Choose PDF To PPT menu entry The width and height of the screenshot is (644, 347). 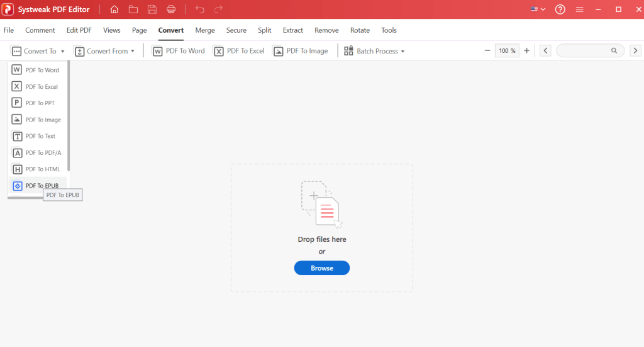[x=37, y=103]
